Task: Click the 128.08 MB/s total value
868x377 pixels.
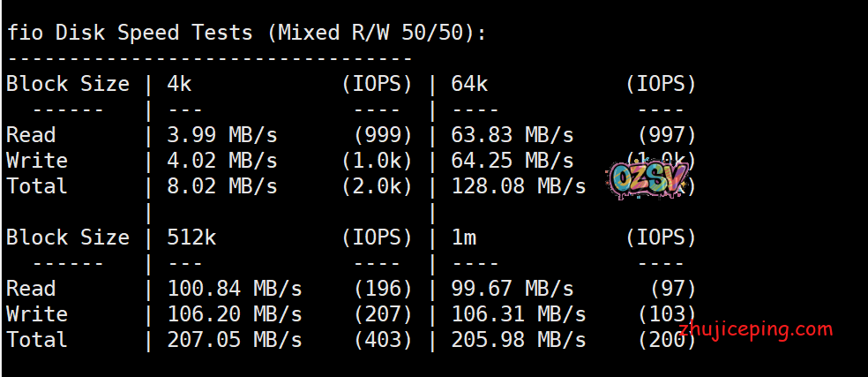Action: [x=519, y=186]
